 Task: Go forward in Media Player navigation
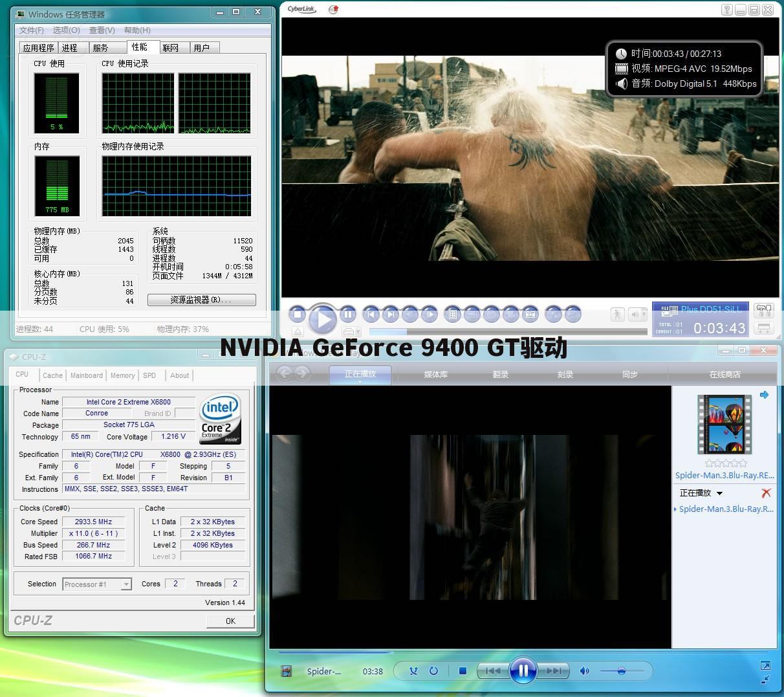(x=301, y=373)
